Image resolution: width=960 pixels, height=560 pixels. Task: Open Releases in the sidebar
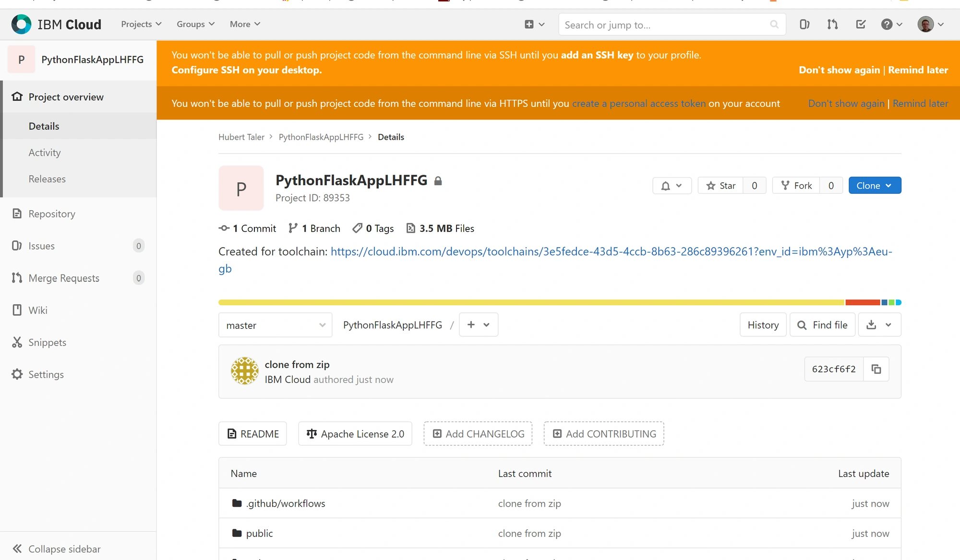[x=47, y=179]
